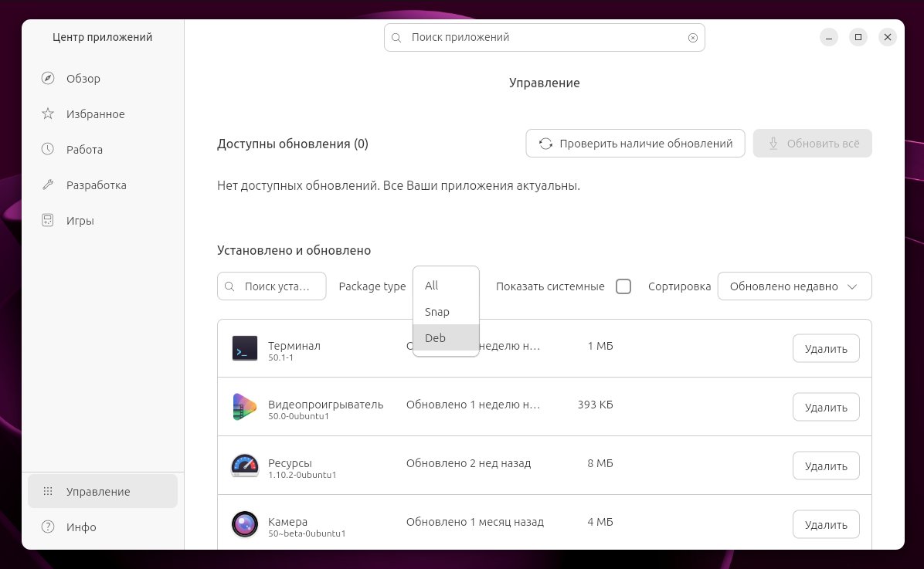Focus the Поиск приложений search field
Screen dimensions: 924x569
pos(544,38)
